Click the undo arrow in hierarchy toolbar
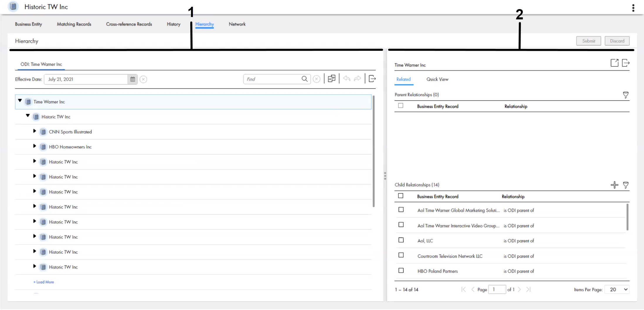 coord(346,79)
